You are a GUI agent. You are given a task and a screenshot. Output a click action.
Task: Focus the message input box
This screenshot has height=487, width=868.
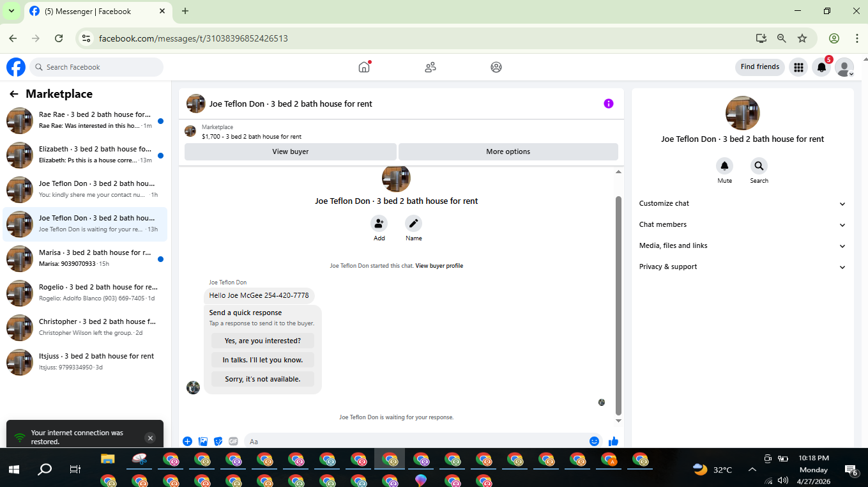416,441
